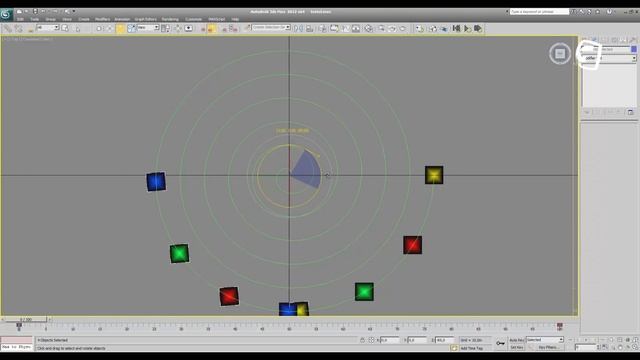
Task: Click the MassFX rigid body button
Action: tap(433, 29)
